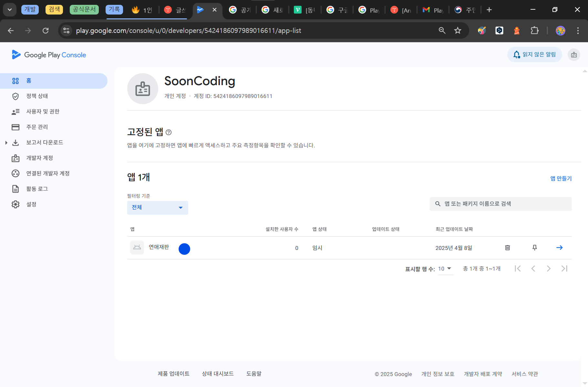The image size is (588, 387).
Task: Select the 개발 tab group
Action: (x=30, y=9)
